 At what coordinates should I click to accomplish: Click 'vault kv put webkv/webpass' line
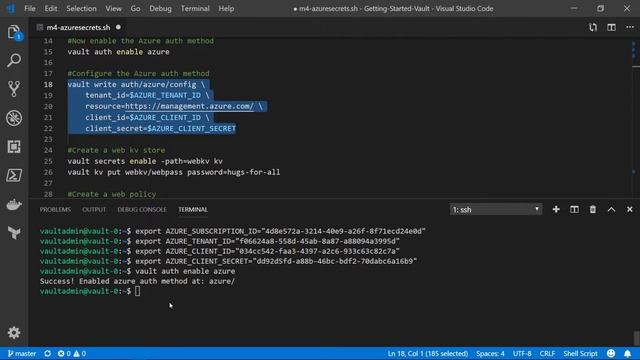coord(174,172)
